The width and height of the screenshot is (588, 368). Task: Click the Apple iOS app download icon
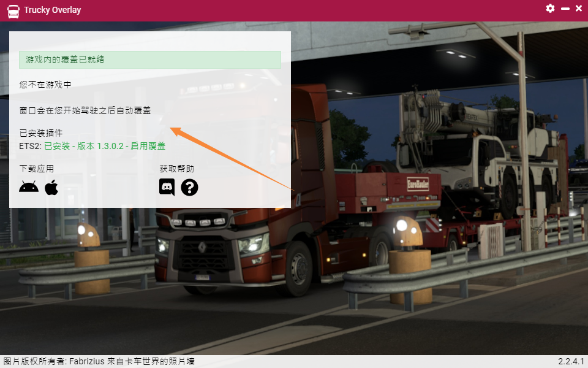(x=51, y=187)
